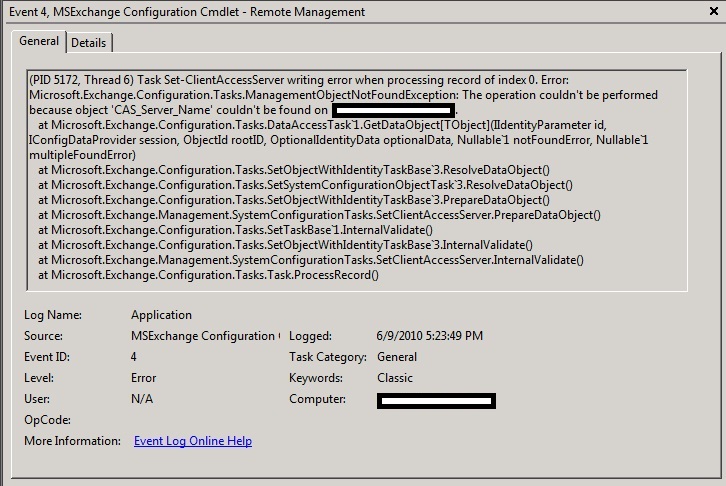Click the 'multipleFoundError)' line in description

point(82,155)
